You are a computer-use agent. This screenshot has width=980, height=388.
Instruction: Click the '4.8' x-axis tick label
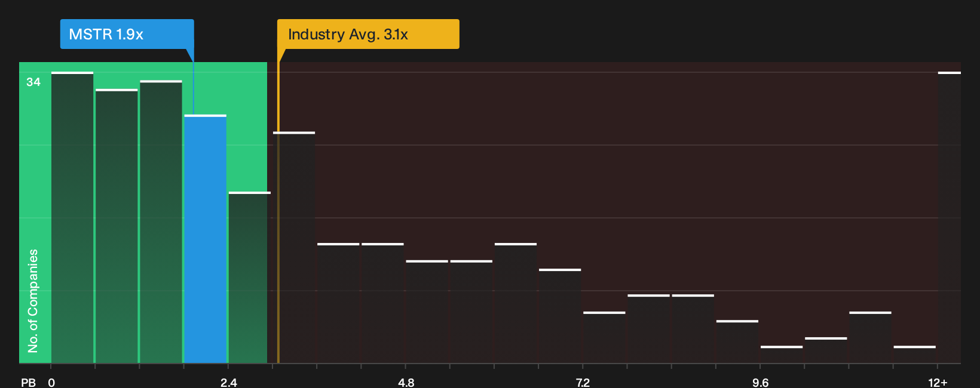click(x=406, y=382)
